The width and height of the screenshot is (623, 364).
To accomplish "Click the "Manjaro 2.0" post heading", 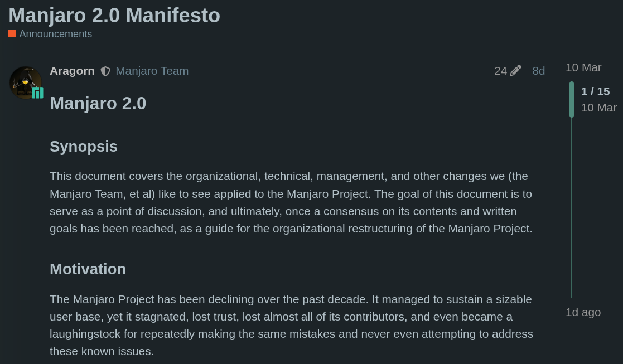I will coord(98,103).
